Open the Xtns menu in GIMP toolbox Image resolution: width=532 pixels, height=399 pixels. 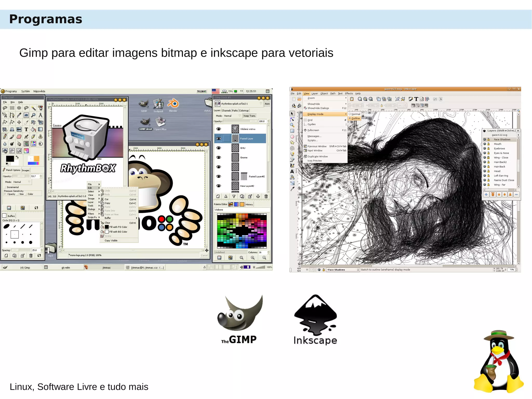click(x=12, y=102)
